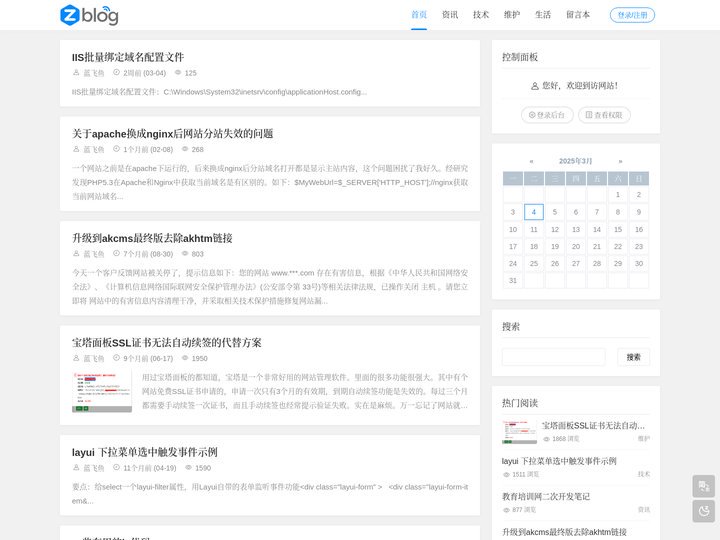Open article layui 下拉菜单选中触发事件示例

click(x=145, y=452)
